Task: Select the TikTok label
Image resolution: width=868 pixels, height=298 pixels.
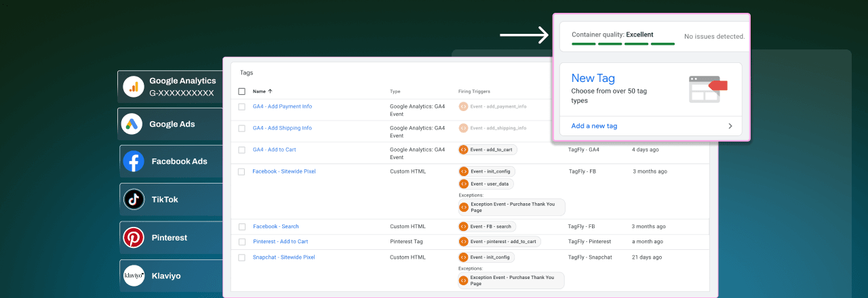Action: (x=165, y=199)
